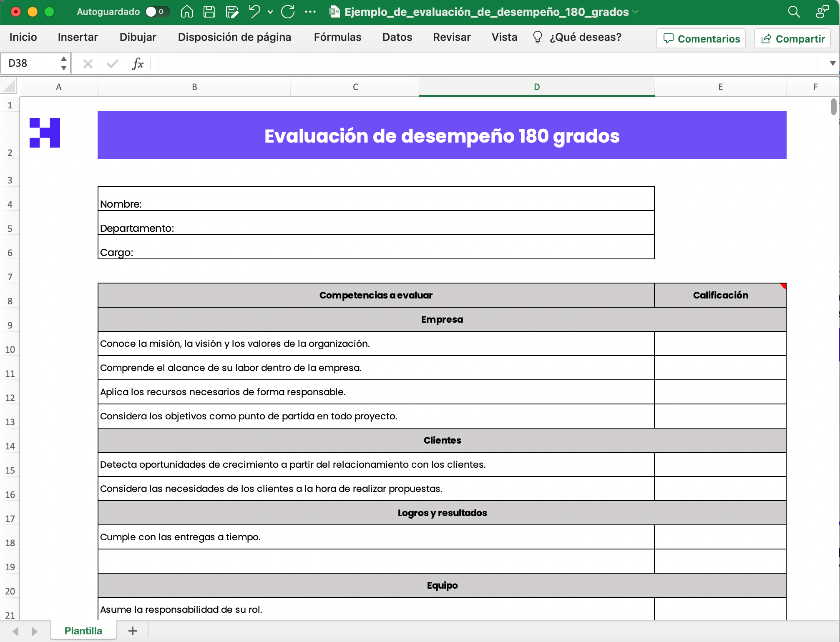The image size is (840, 642).
Task: Click the search magnifier icon
Action: pyautogui.click(x=794, y=12)
